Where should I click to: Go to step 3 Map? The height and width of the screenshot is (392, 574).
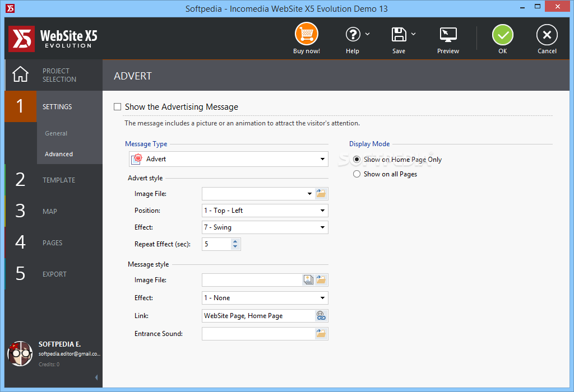54,211
